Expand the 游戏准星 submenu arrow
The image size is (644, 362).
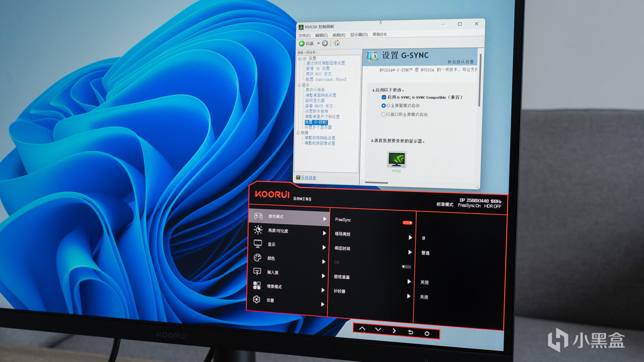point(409,282)
